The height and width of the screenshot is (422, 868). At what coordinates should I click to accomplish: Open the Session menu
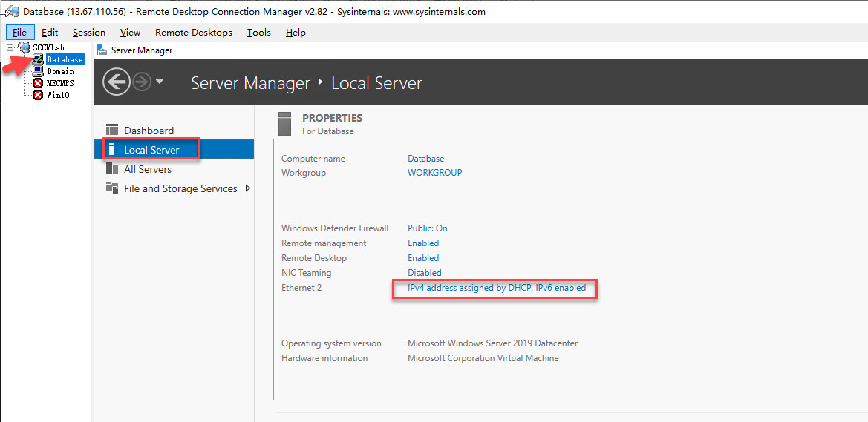point(89,32)
